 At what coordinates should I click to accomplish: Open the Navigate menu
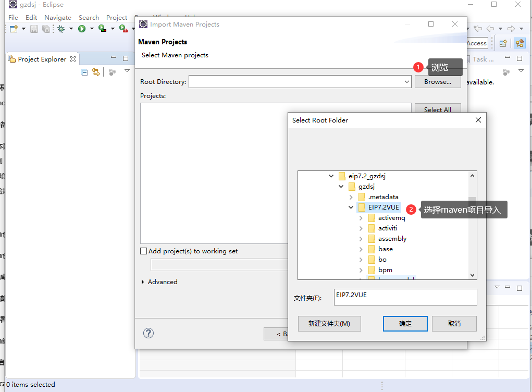click(58, 18)
